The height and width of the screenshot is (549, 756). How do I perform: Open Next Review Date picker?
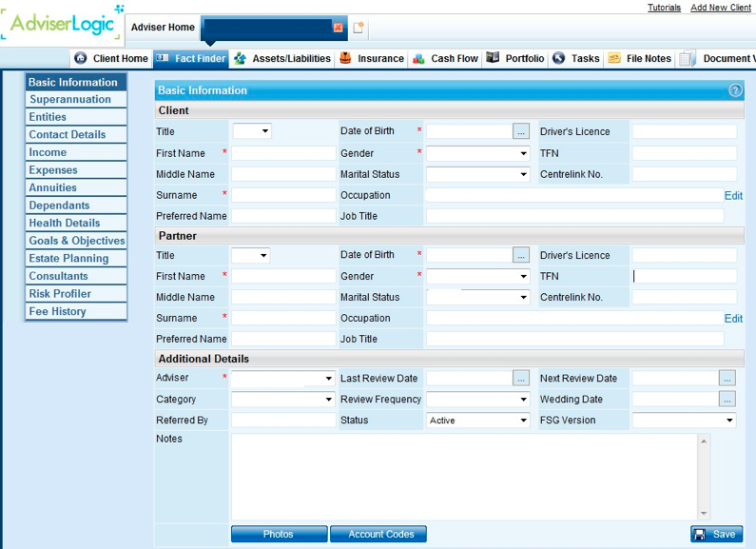(x=727, y=379)
